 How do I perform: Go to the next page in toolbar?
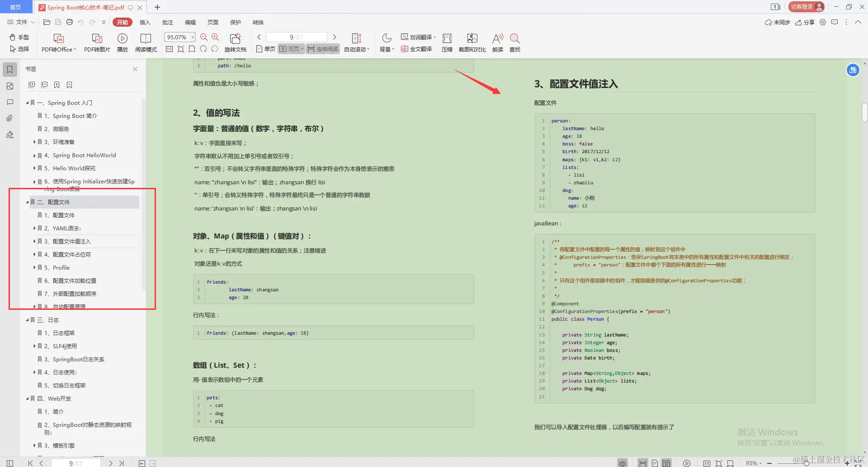(335, 37)
